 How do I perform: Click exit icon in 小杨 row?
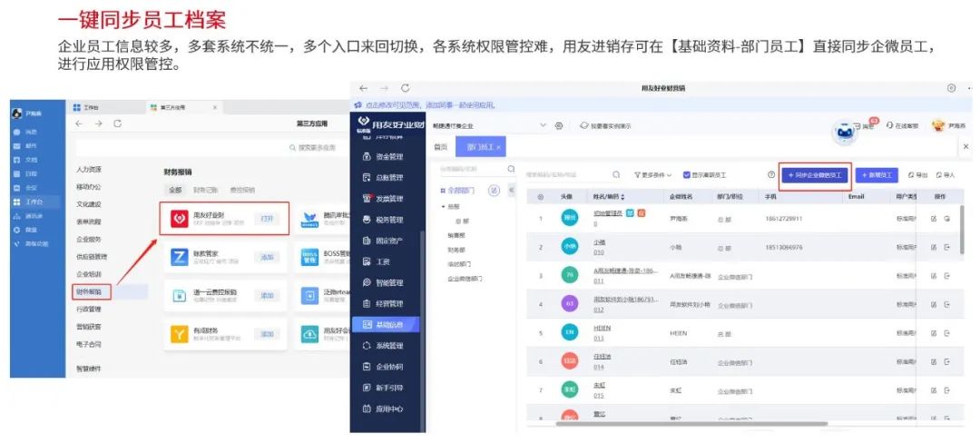pyautogui.click(x=946, y=248)
